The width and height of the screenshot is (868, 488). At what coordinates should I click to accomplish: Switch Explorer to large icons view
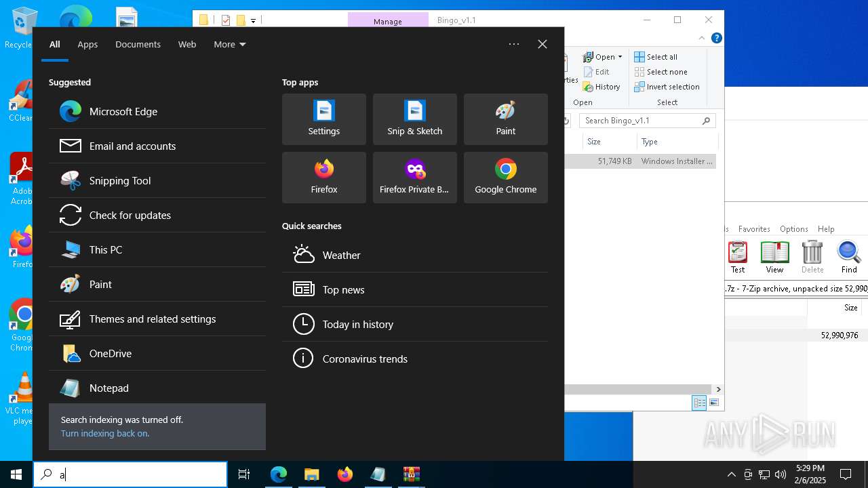[713, 403]
